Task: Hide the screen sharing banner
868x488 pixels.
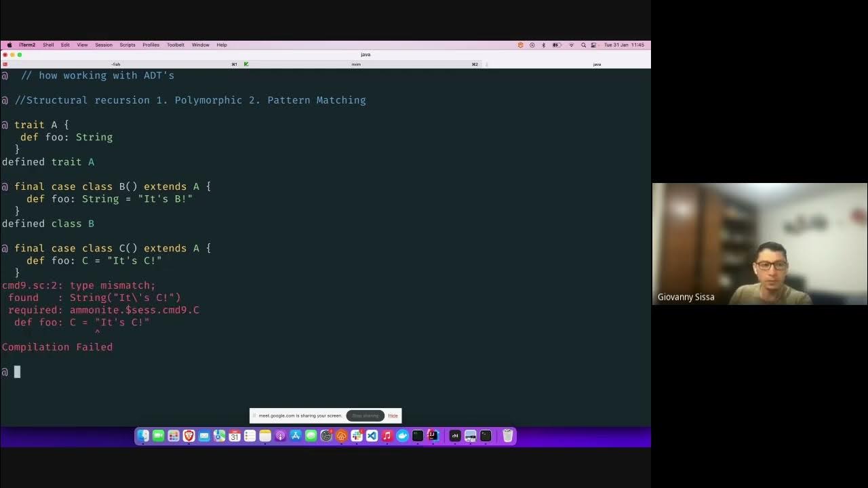Action: (393, 415)
